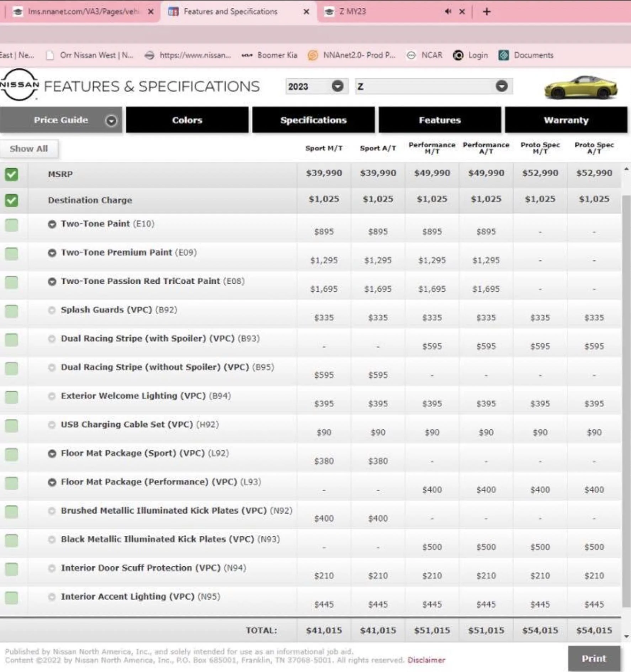
Task: Check the Two-Tone Premium Paint checkbox
Action: pyautogui.click(x=11, y=254)
